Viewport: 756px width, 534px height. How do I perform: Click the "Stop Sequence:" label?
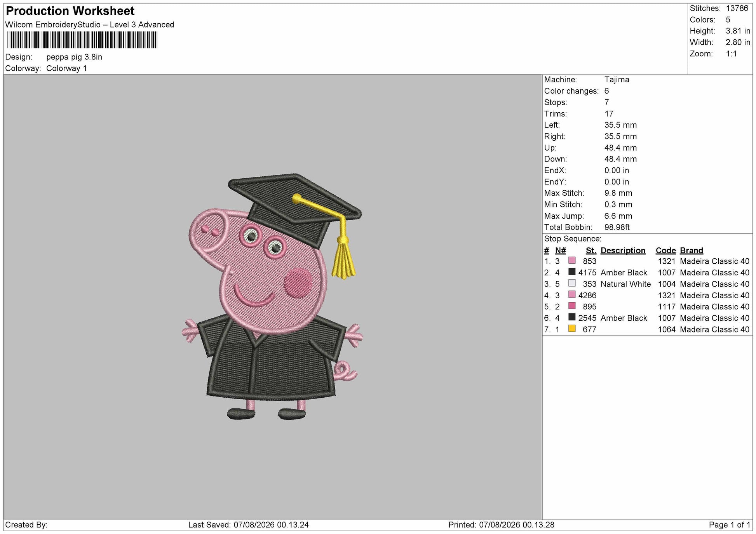tap(573, 239)
